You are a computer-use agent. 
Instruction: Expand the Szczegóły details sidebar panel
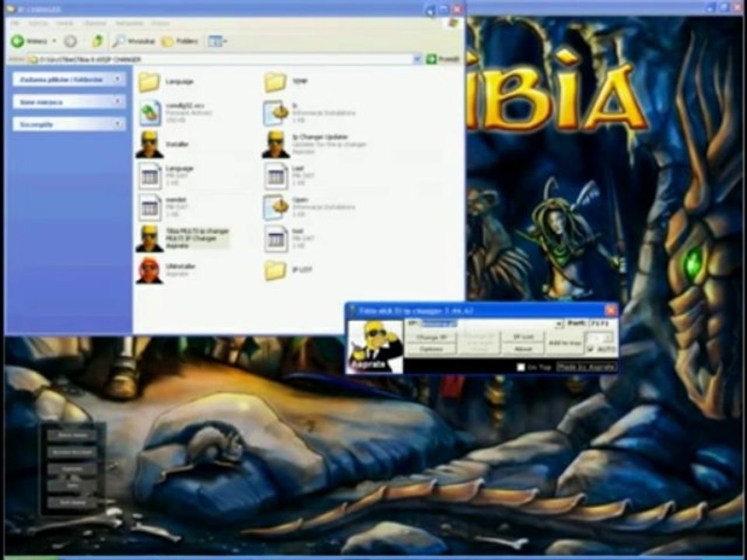coord(117,124)
